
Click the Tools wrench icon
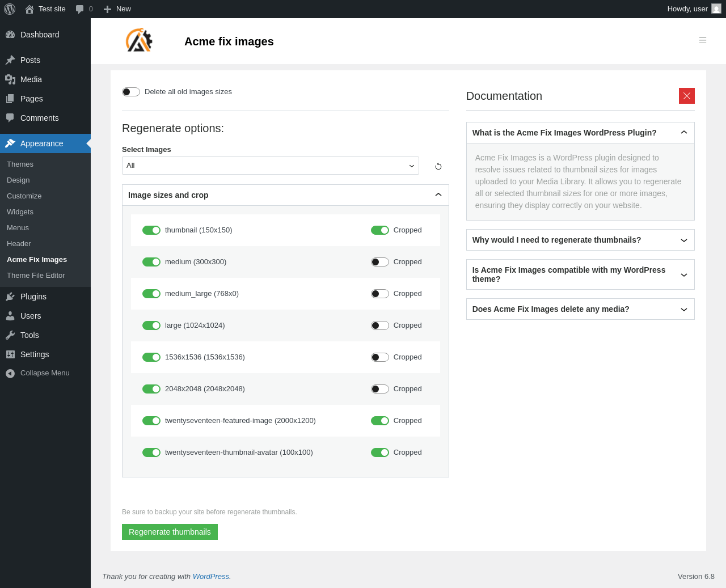click(10, 335)
